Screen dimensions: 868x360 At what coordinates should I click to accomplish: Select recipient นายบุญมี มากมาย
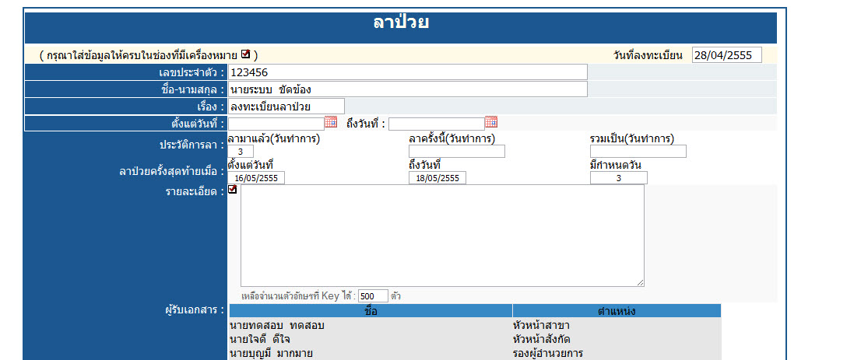tap(272, 353)
